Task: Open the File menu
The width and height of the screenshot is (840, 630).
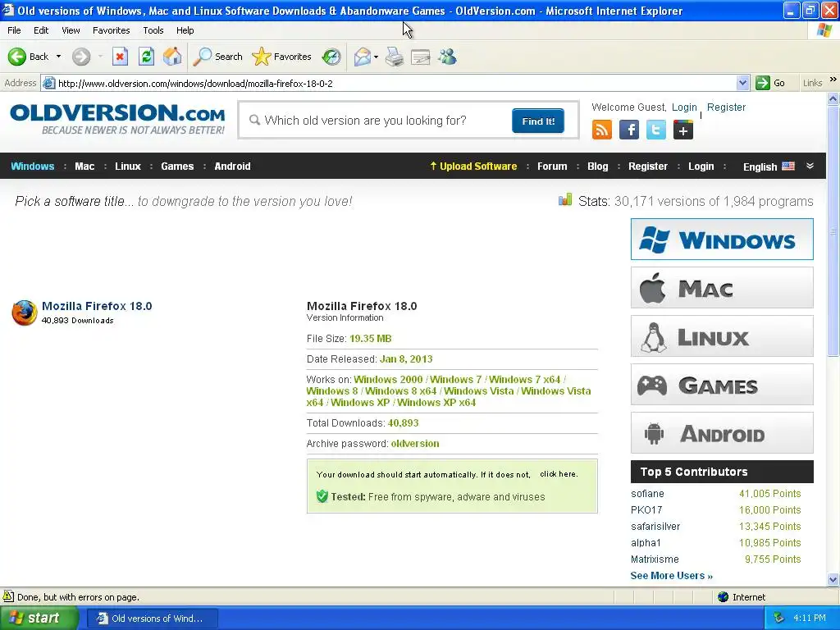Action: tap(15, 30)
